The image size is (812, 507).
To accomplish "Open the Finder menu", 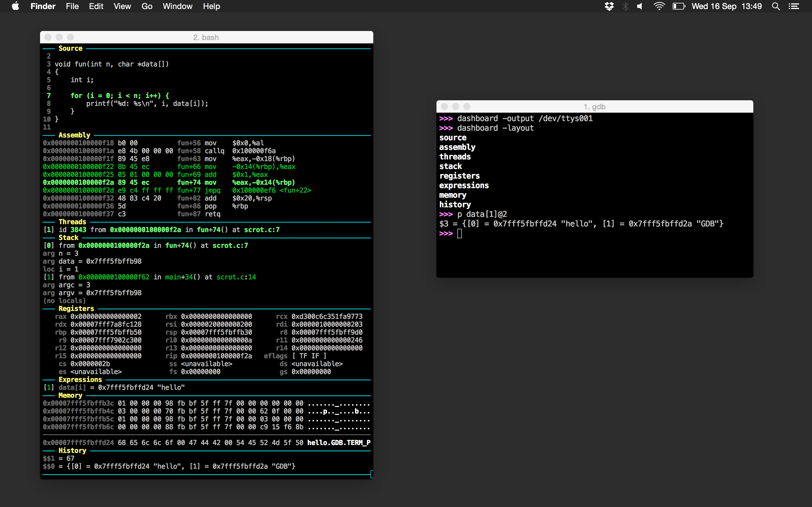I will tap(43, 6).
